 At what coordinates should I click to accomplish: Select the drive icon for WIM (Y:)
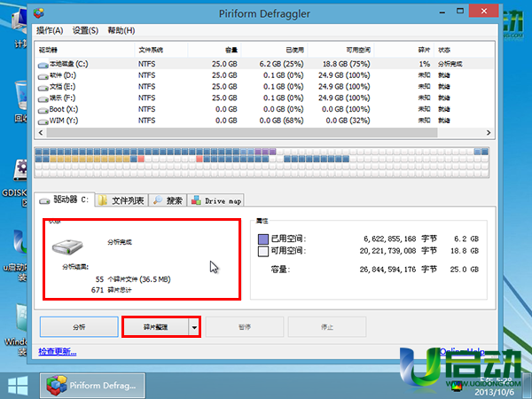(43, 121)
